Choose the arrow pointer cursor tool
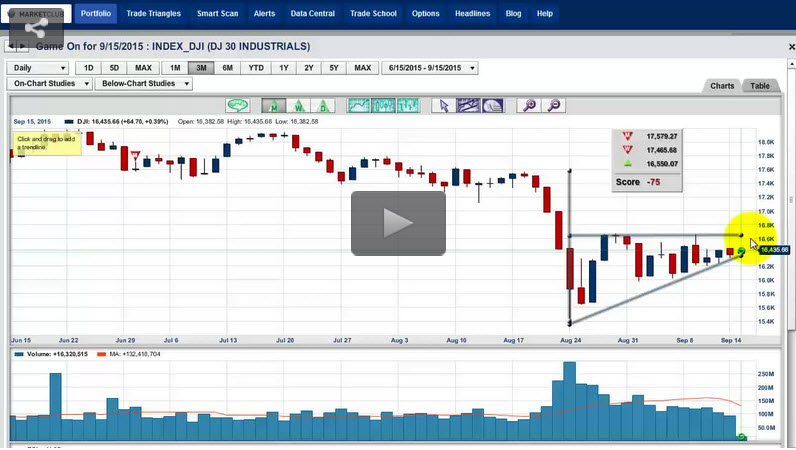 (445, 106)
